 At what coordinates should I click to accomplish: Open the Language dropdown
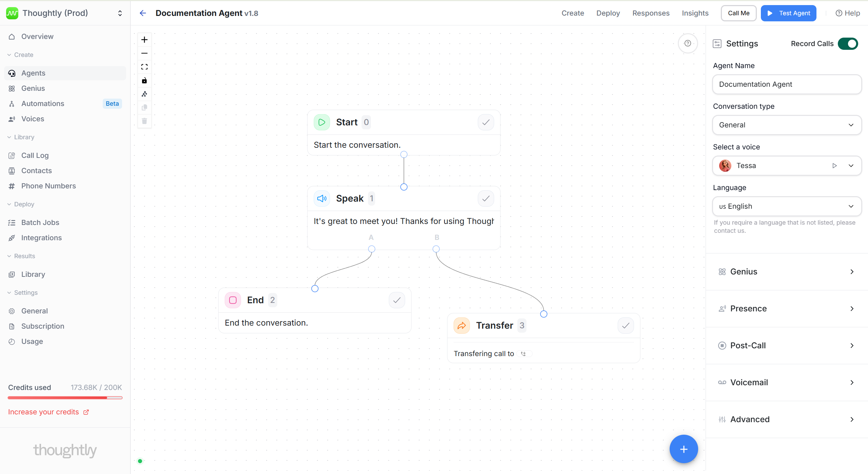[x=787, y=206]
